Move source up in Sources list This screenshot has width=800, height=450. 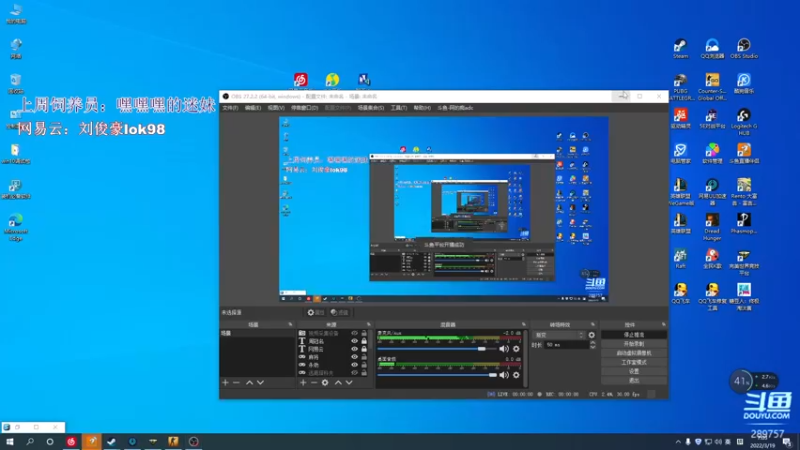(338, 382)
